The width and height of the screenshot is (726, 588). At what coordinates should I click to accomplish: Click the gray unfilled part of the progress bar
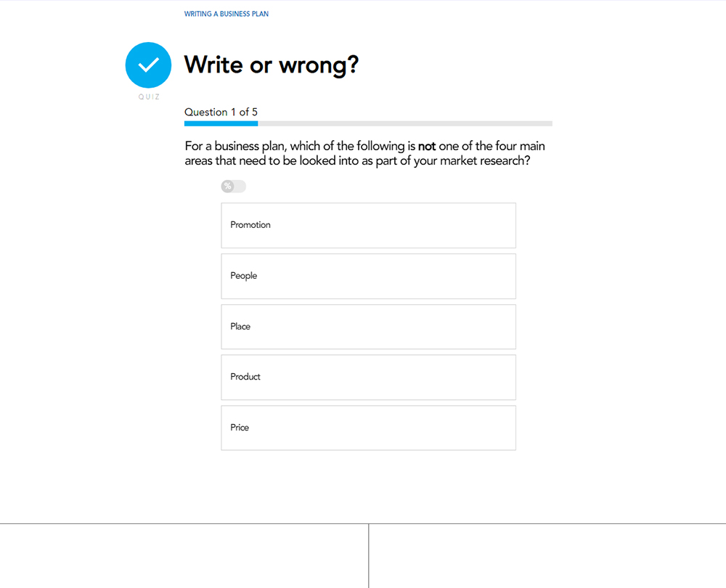tap(405, 123)
